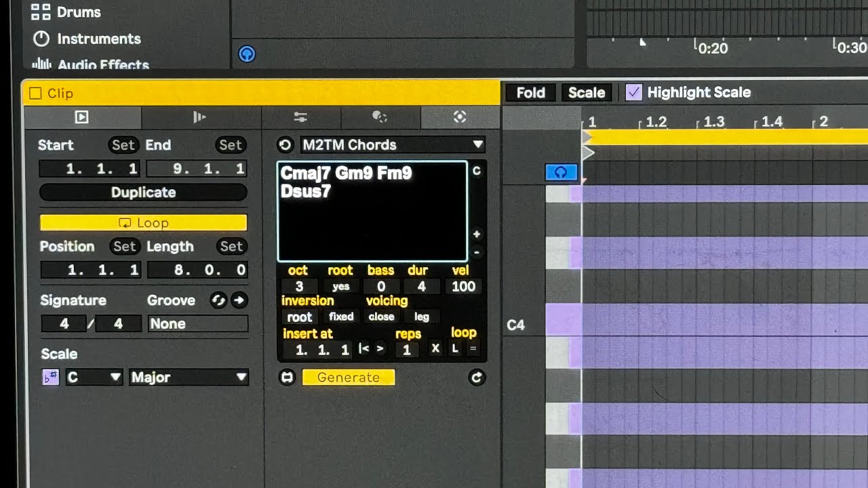Open the note expression sliders tab
Screen dimensions: 868x488
point(301,117)
